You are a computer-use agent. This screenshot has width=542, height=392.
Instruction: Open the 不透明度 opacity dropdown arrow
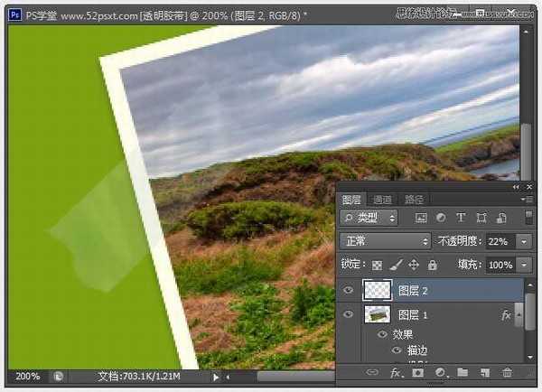click(525, 242)
